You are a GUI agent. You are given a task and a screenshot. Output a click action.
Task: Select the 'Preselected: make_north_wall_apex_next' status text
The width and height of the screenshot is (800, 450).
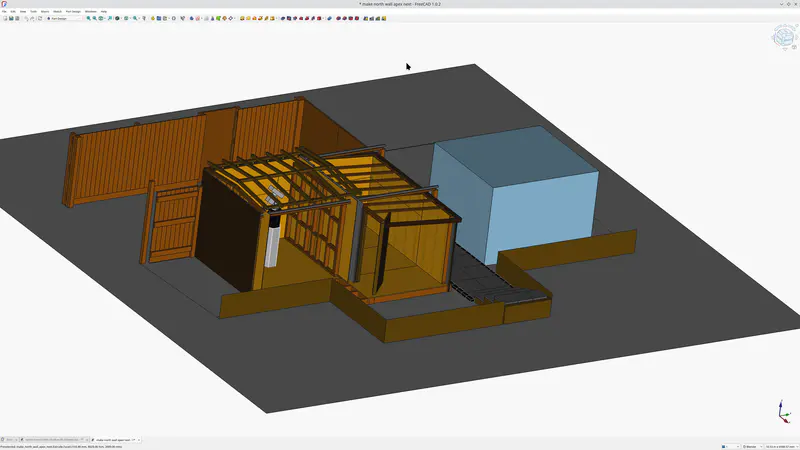coord(61,446)
